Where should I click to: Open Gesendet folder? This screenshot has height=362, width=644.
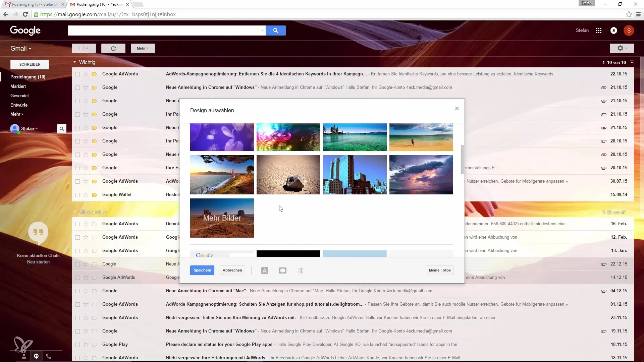click(x=19, y=96)
